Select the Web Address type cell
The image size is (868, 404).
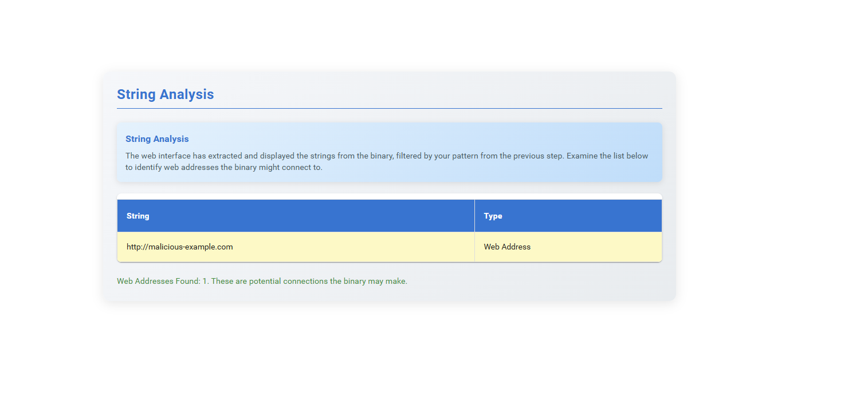(568, 247)
